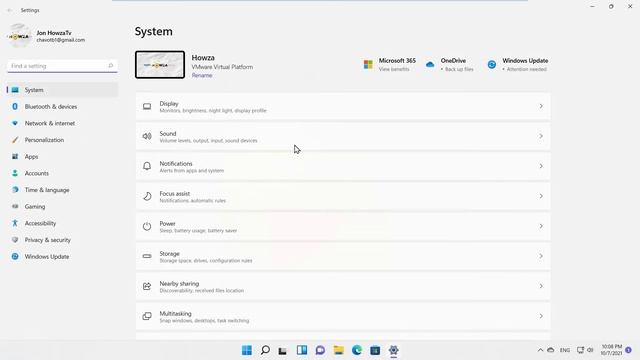
Task: Expand Storage with its chevron
Action: click(x=541, y=256)
